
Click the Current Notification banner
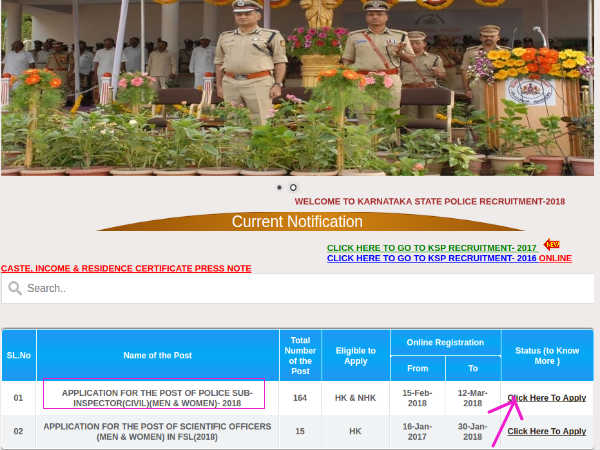click(311, 222)
